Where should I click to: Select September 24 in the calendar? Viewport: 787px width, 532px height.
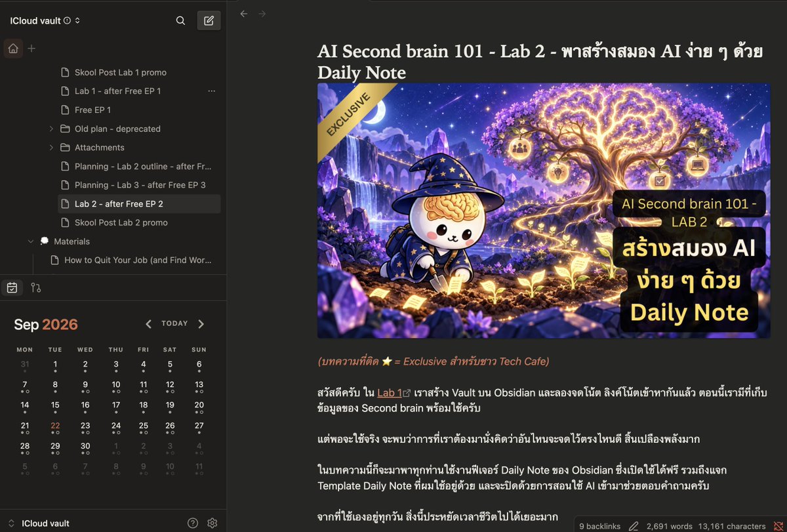coord(116,427)
